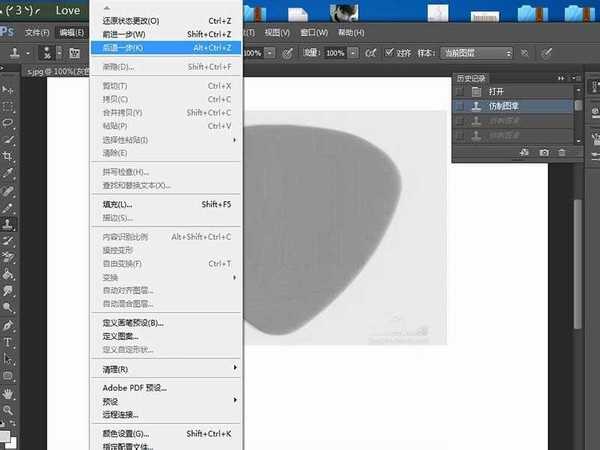Select the Healing Brush tool

coord(7,191)
